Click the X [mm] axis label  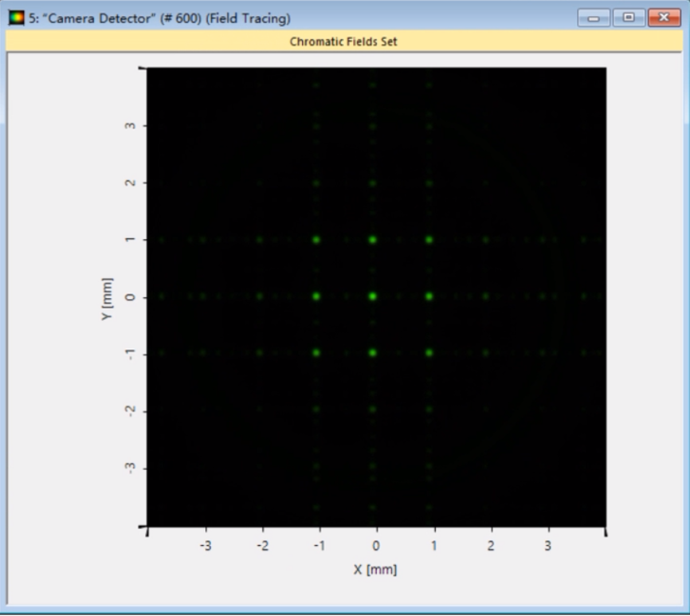[375, 569]
